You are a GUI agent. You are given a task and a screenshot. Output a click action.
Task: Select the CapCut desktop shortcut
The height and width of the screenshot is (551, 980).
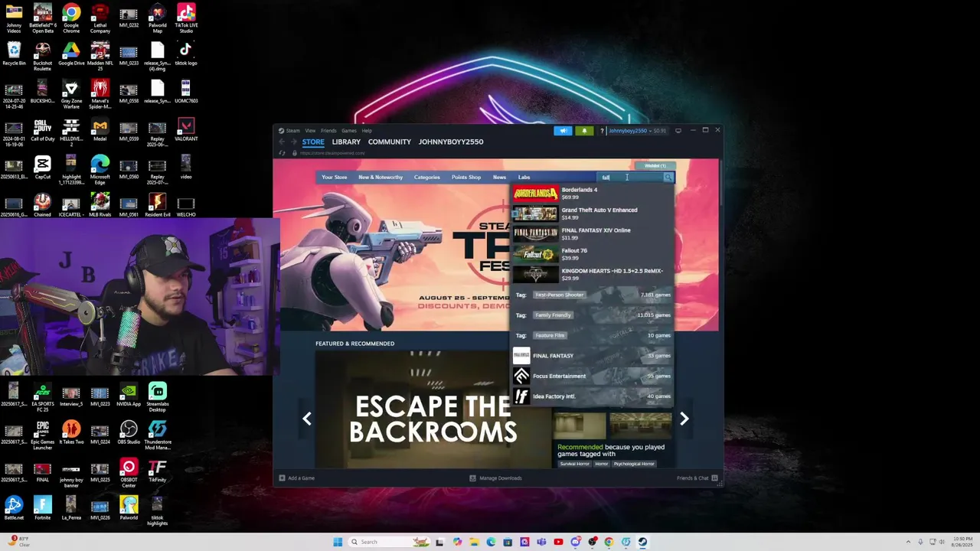42,168
